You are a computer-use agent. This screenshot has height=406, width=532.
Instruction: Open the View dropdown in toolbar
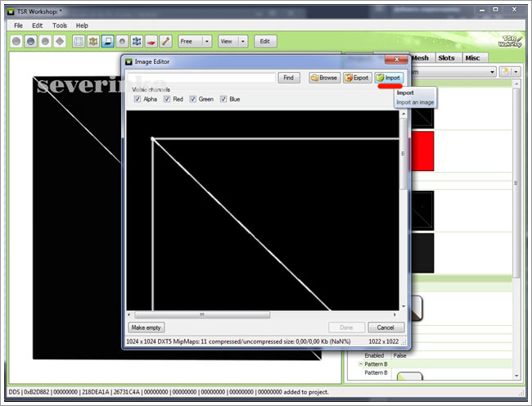[243, 41]
